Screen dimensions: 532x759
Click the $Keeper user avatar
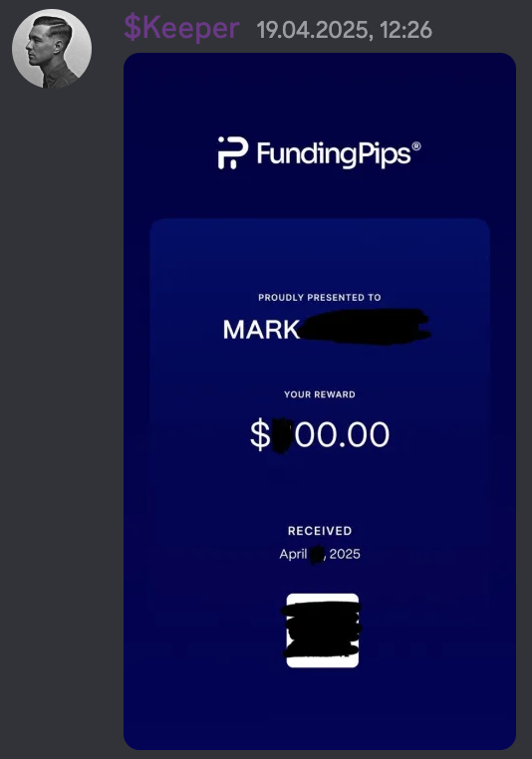coord(52,49)
